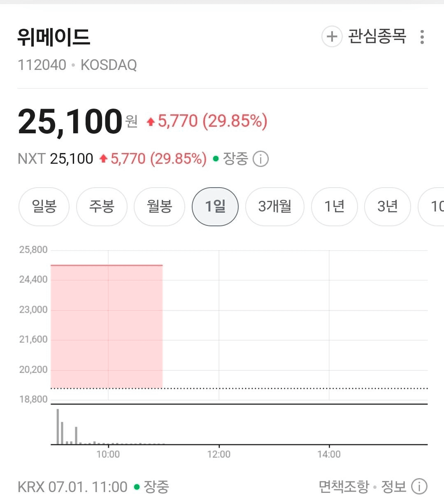Image resolution: width=444 pixels, height=504 pixels.
Task: Select the 일봉 chart tab
Action: pos(44,207)
